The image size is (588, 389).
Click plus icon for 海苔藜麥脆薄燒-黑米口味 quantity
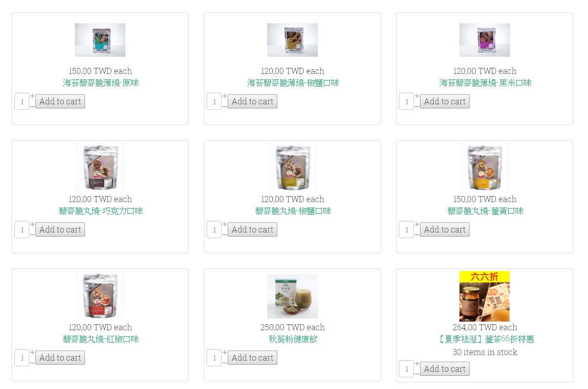click(417, 96)
